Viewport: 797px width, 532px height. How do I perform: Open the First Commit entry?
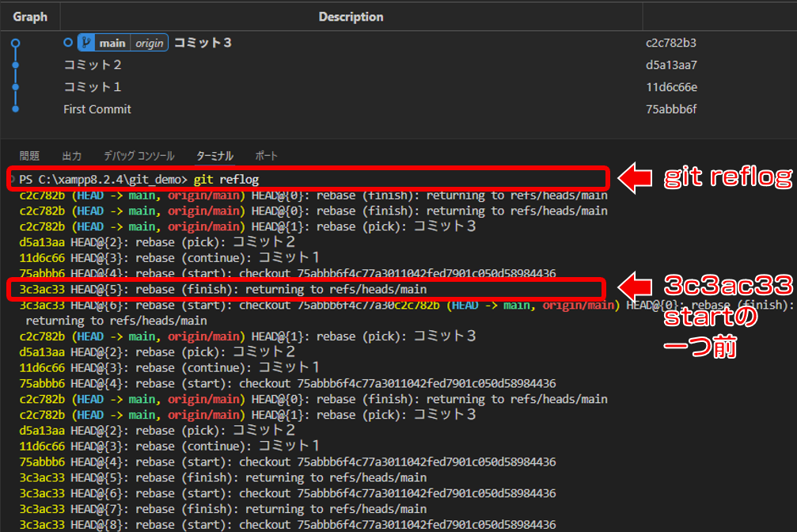[97, 109]
